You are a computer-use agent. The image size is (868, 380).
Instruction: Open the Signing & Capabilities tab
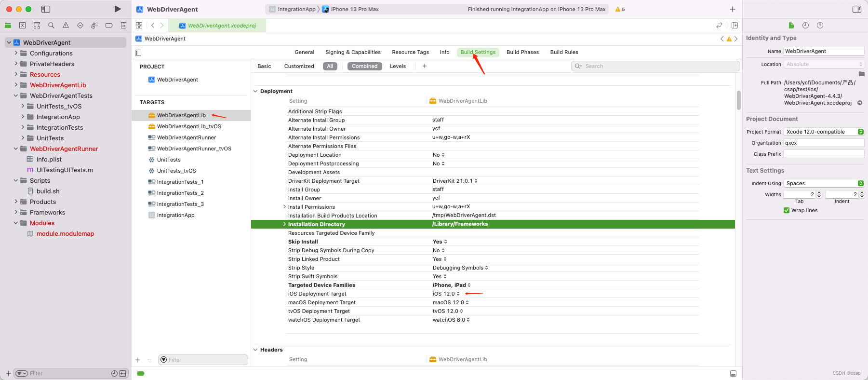[x=353, y=52]
